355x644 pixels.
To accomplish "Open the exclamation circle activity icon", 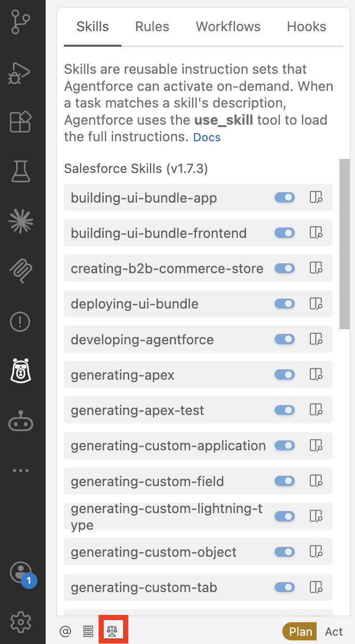I will (x=21, y=322).
